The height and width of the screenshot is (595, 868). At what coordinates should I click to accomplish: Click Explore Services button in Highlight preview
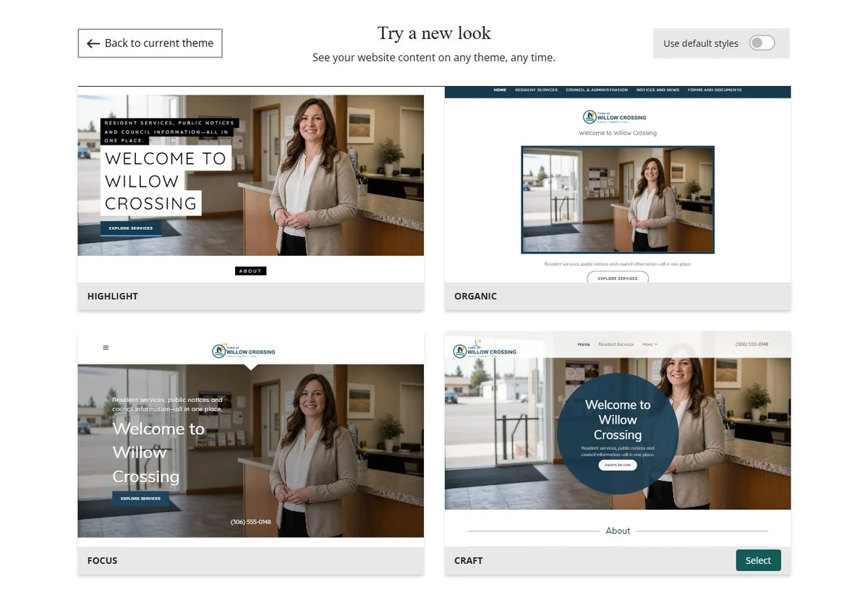point(131,228)
